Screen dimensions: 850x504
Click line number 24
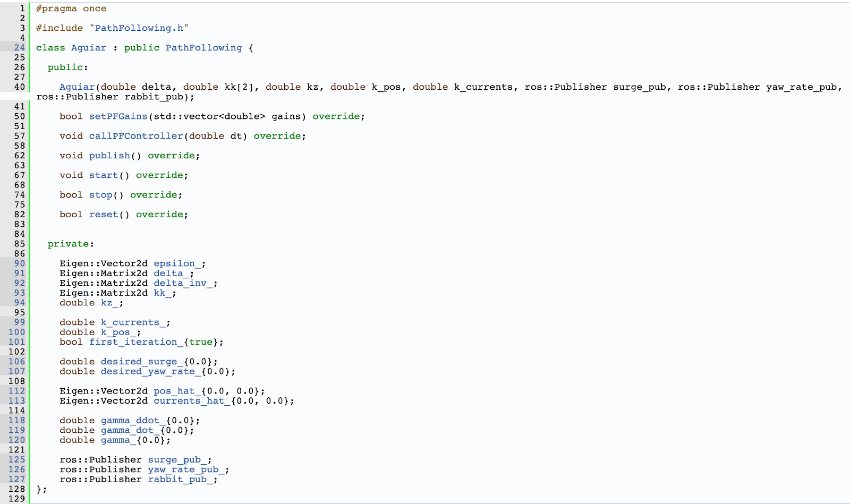click(x=20, y=48)
